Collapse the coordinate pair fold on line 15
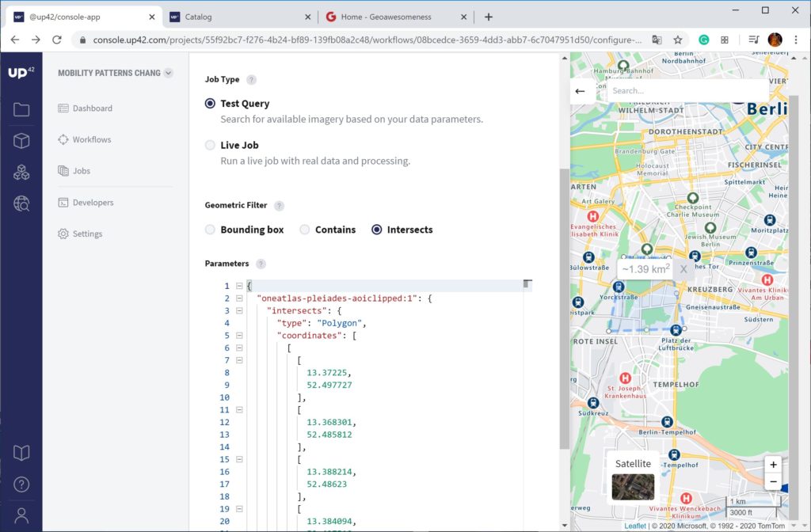811x532 pixels. [239, 459]
